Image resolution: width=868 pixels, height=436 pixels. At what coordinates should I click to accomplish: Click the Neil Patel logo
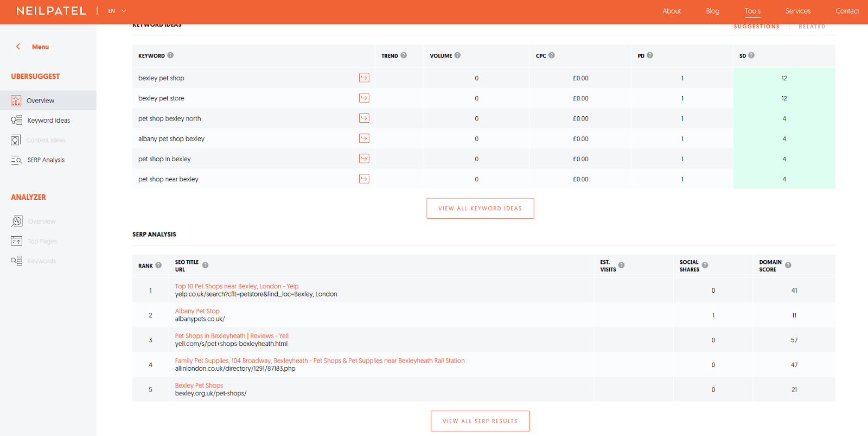(x=51, y=11)
